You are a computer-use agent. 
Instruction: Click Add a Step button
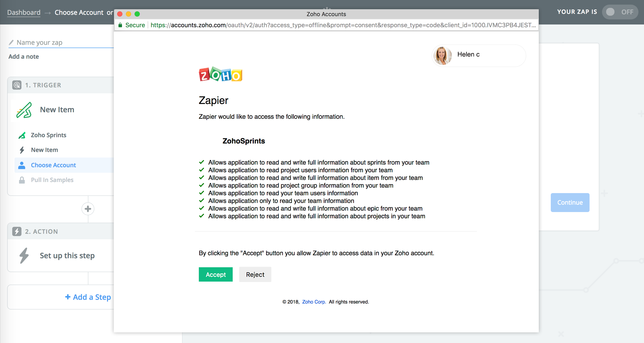tap(88, 297)
